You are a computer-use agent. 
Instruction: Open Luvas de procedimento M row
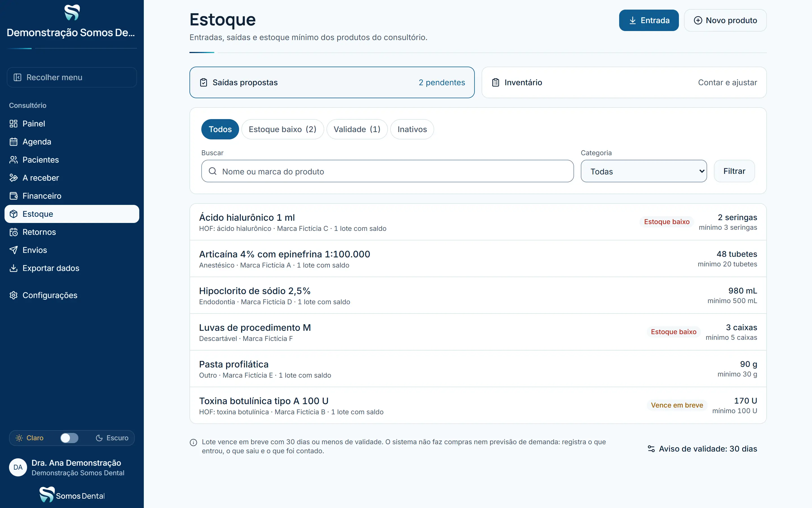coord(478,332)
